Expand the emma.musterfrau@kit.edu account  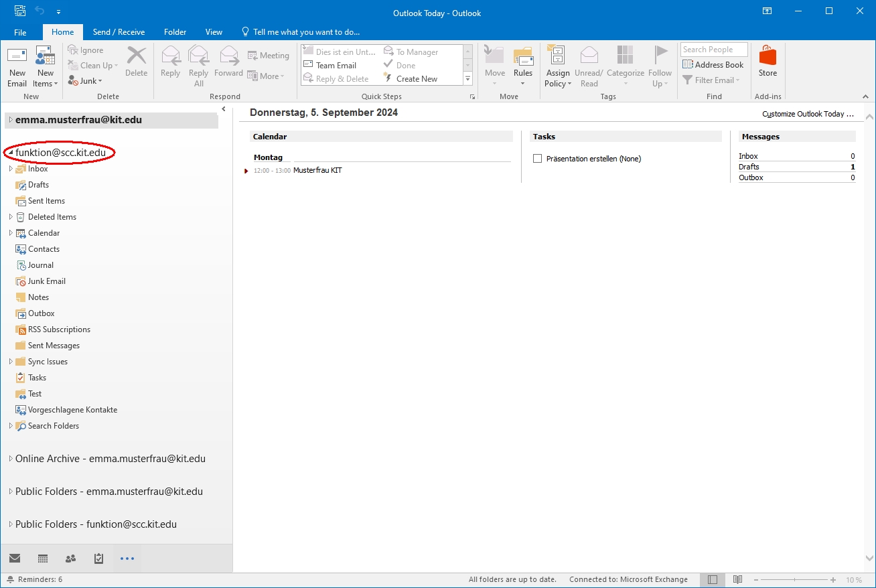pos(11,120)
